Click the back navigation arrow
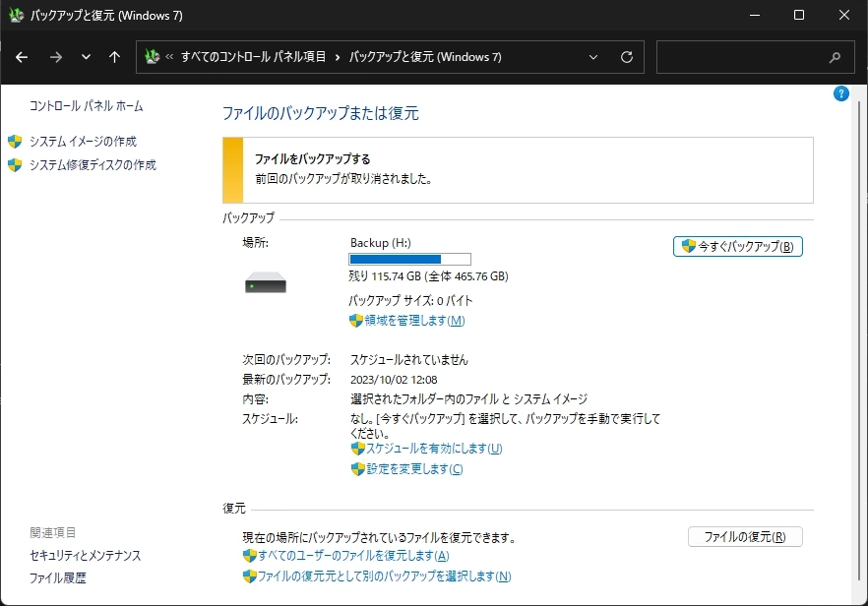This screenshot has height=606, width=868. point(21,57)
